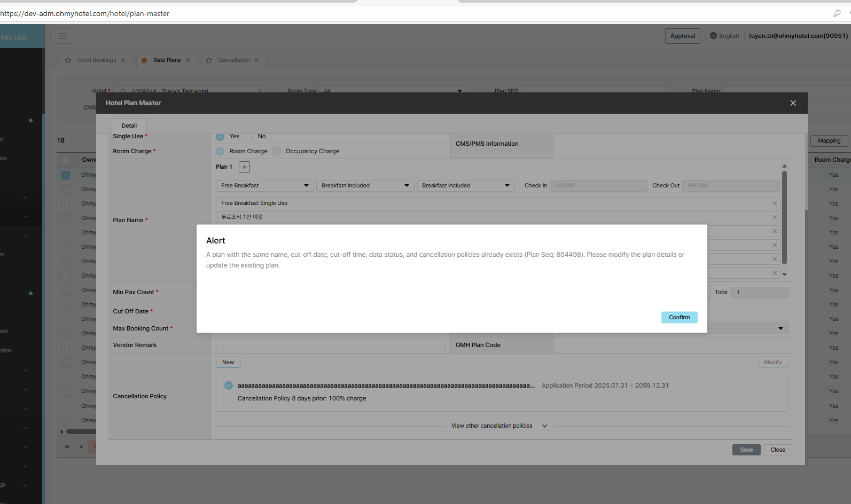Viewport: 851px width, 504px height.
Task: Click the browser address bar URL
Action: (x=85, y=13)
